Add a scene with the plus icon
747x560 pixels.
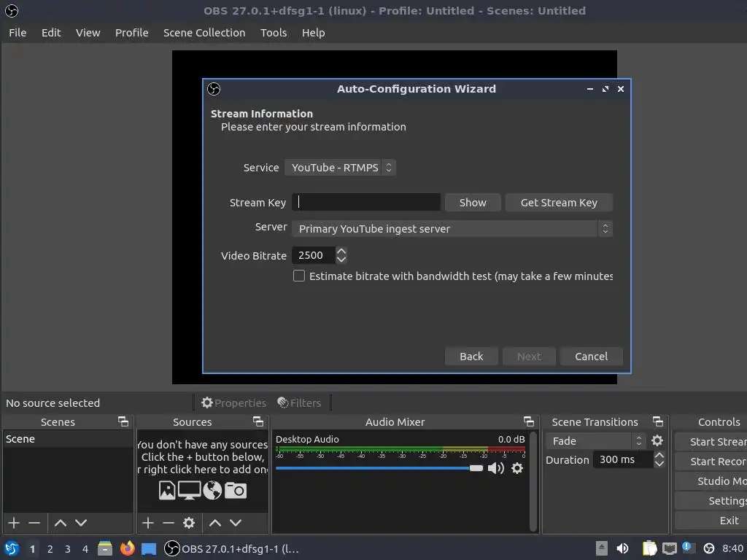(14, 523)
